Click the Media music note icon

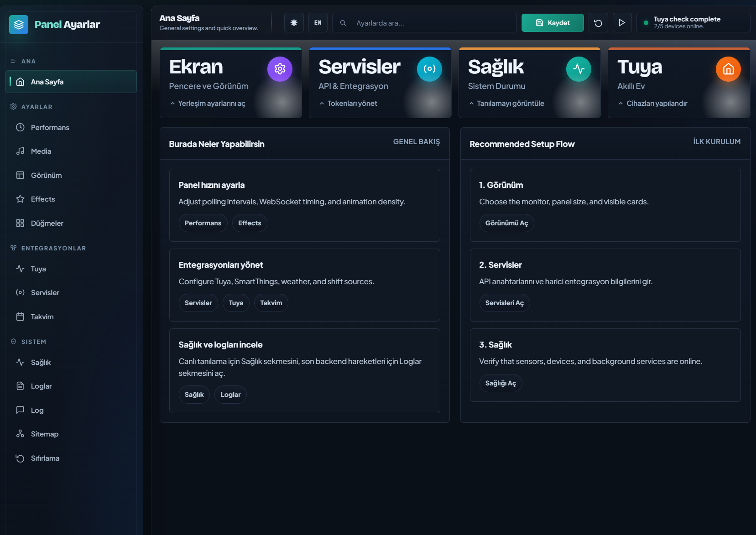[20, 151]
